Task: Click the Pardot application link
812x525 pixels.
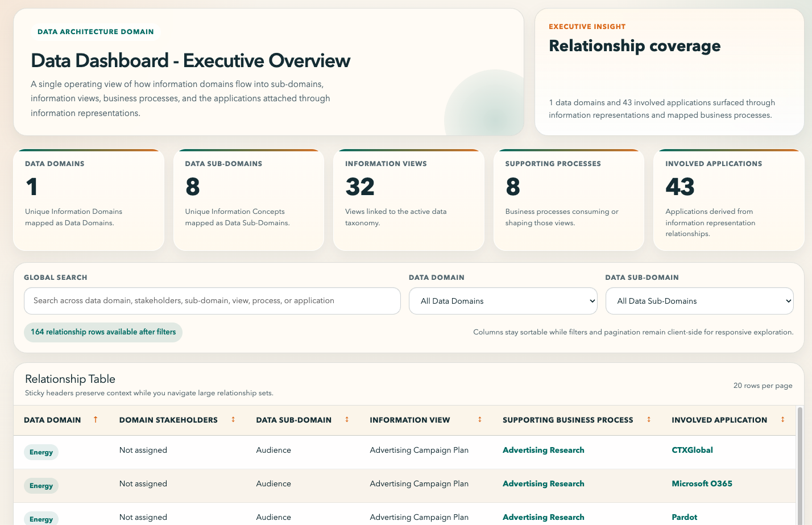Action: point(684,517)
